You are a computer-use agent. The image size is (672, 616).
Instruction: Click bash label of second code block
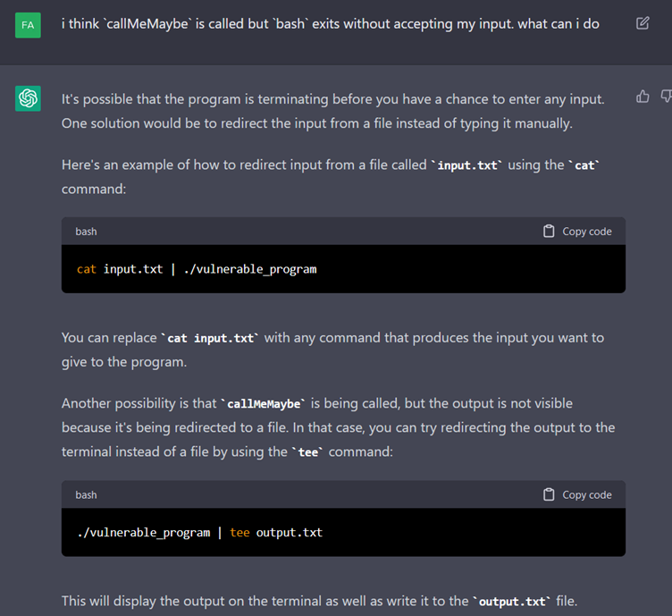point(87,494)
